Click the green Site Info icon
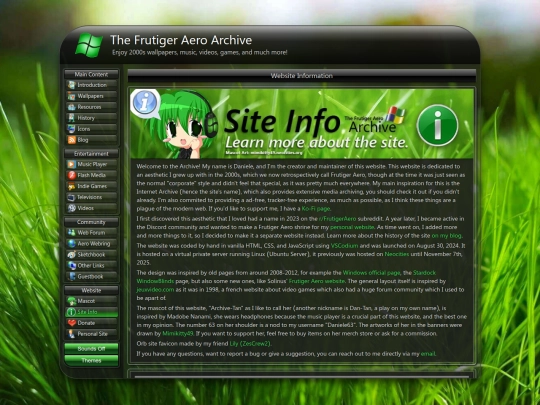This screenshot has height=405, width=540. (x=71, y=312)
